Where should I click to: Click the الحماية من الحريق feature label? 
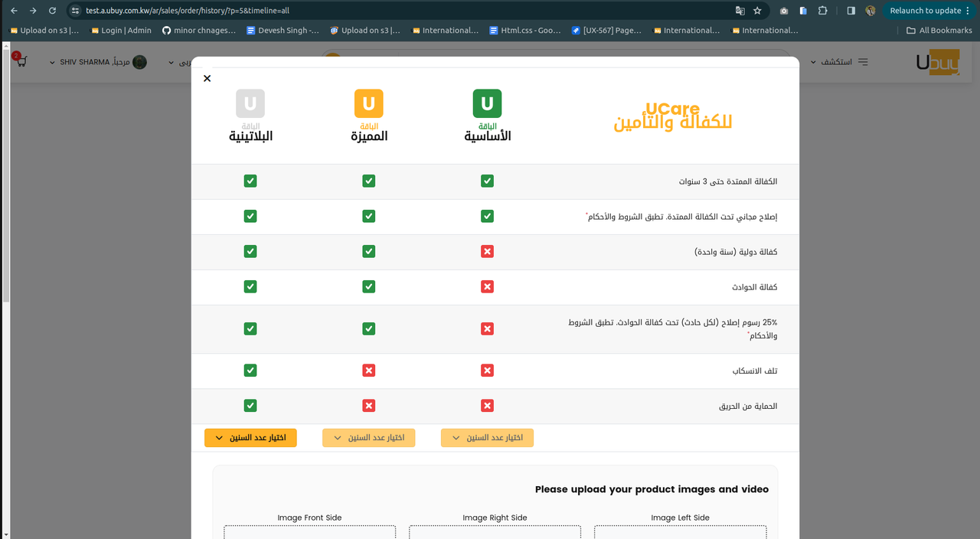[x=748, y=407]
